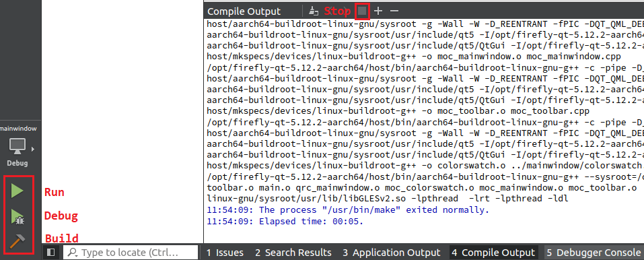Screen dimensions: 644x260
Task: Show the Application Output pane
Action: click(x=392, y=253)
